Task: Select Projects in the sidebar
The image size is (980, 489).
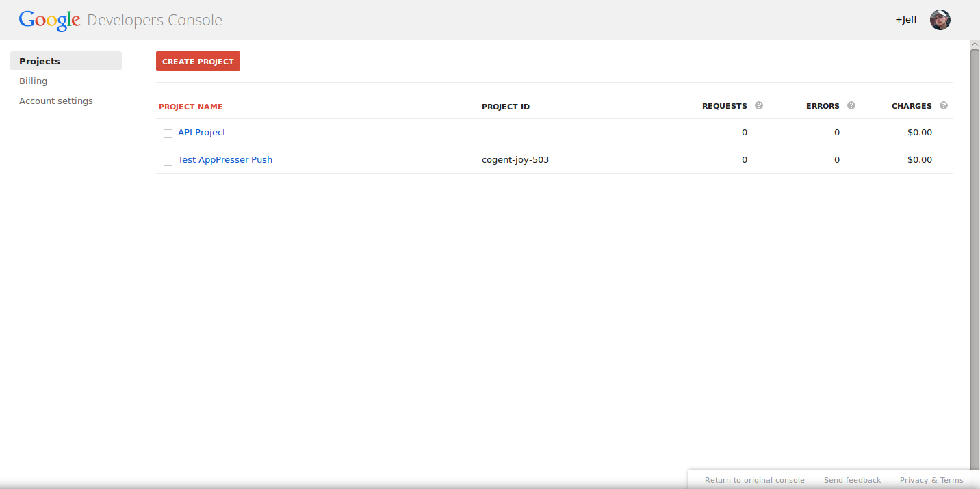Action: [x=66, y=61]
